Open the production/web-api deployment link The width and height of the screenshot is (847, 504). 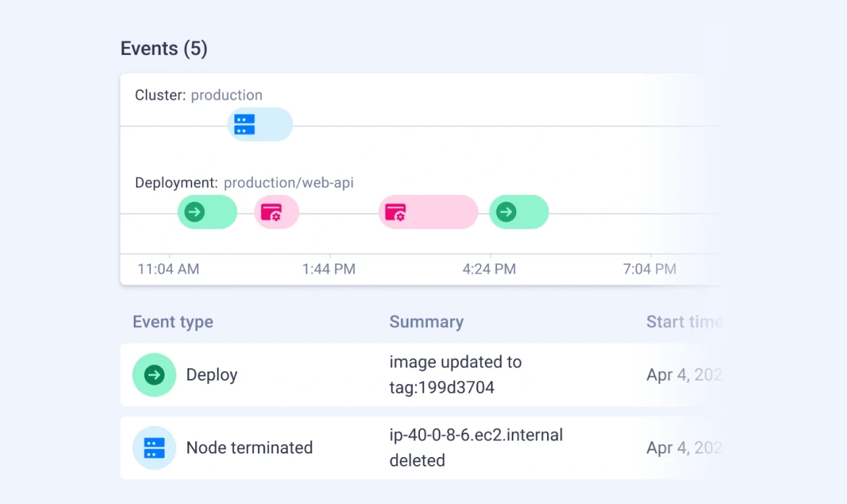pyautogui.click(x=288, y=183)
